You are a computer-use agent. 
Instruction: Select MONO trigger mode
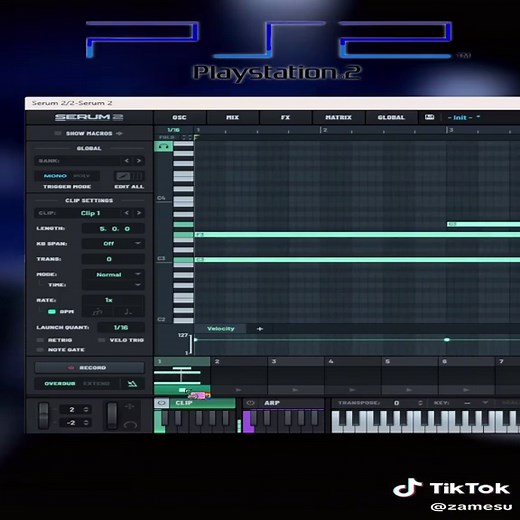point(55,176)
